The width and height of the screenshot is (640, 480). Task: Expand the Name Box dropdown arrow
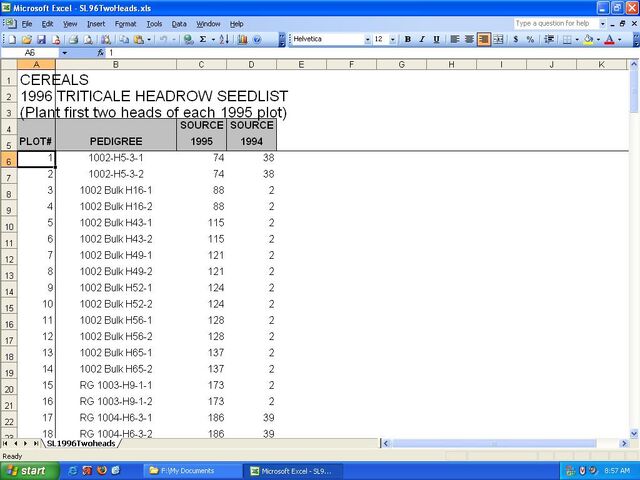click(x=64, y=53)
